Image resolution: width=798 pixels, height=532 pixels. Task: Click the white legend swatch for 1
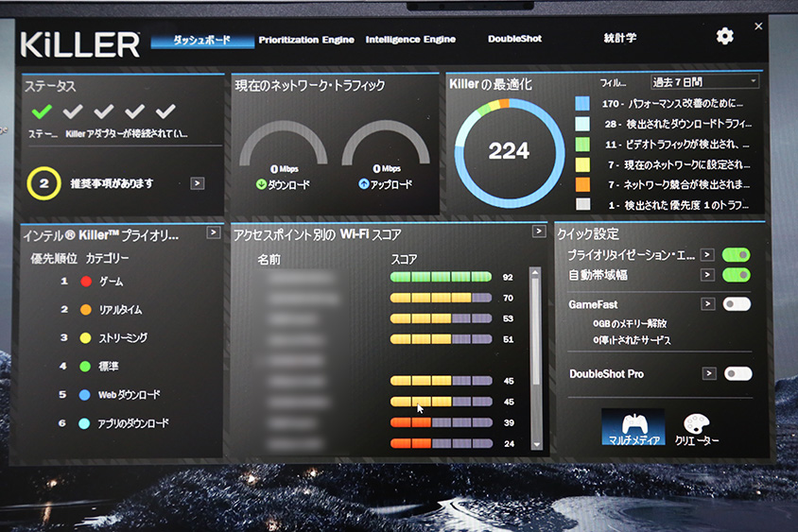coord(582,204)
